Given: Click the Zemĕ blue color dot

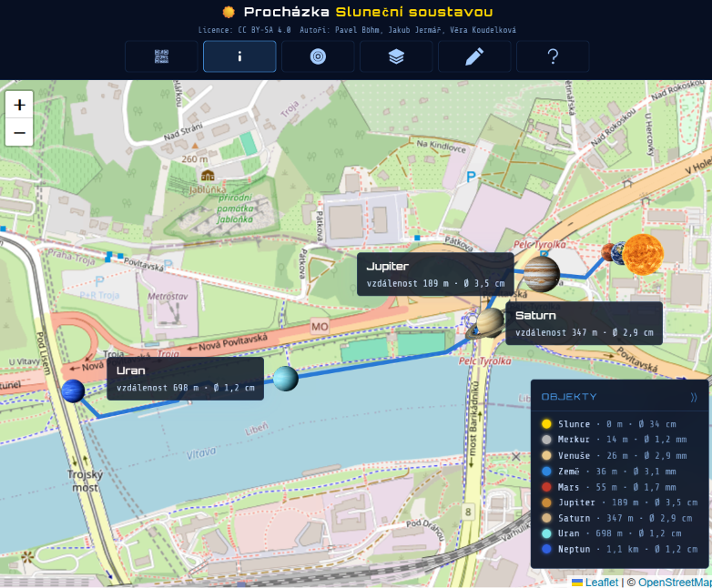Looking at the screenshot, I should pos(546,471).
